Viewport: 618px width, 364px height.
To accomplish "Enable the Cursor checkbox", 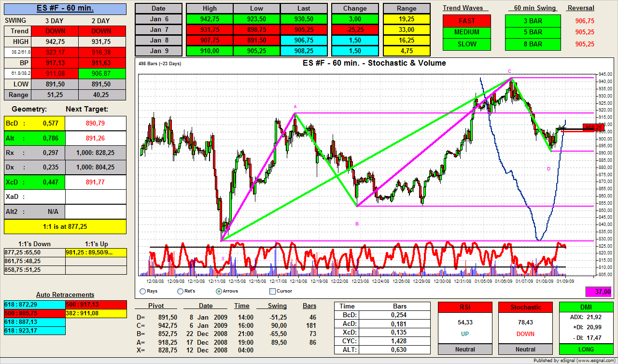I will click(x=272, y=291).
